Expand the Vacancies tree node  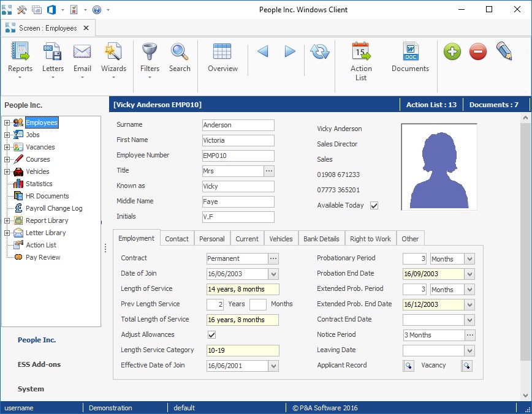pyautogui.click(x=7, y=147)
